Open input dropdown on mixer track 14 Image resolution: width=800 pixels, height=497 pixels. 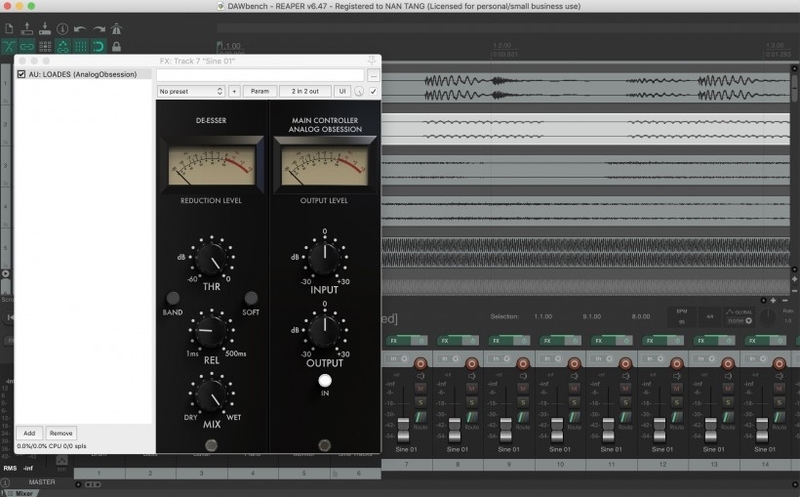pos(756,359)
